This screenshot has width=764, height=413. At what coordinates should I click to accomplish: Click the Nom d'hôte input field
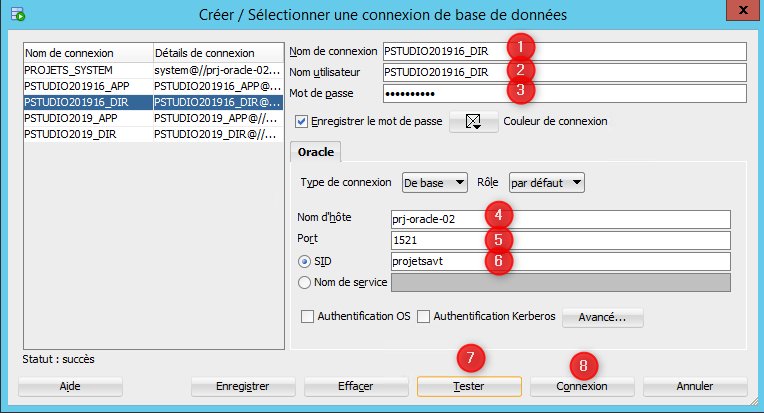pyautogui.click(x=560, y=219)
